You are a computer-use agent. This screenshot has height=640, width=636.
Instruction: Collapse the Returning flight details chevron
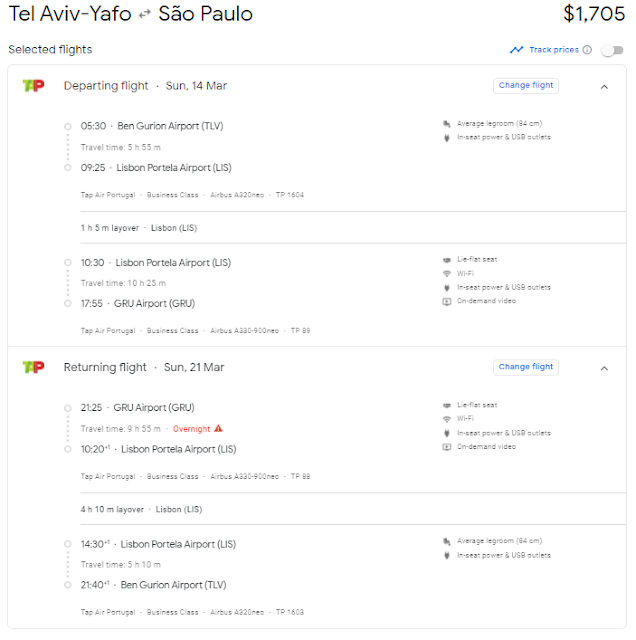coord(604,368)
